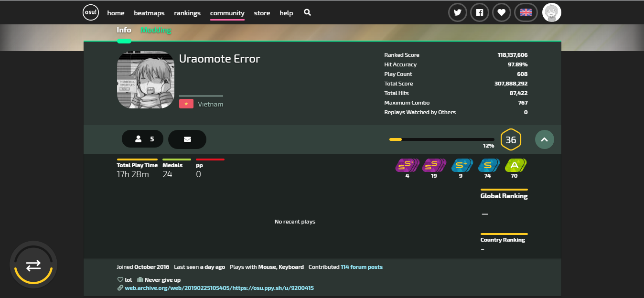Viewport: 644px width, 298px height.
Task: Click the level progress bar at 12%
Action: click(x=442, y=139)
